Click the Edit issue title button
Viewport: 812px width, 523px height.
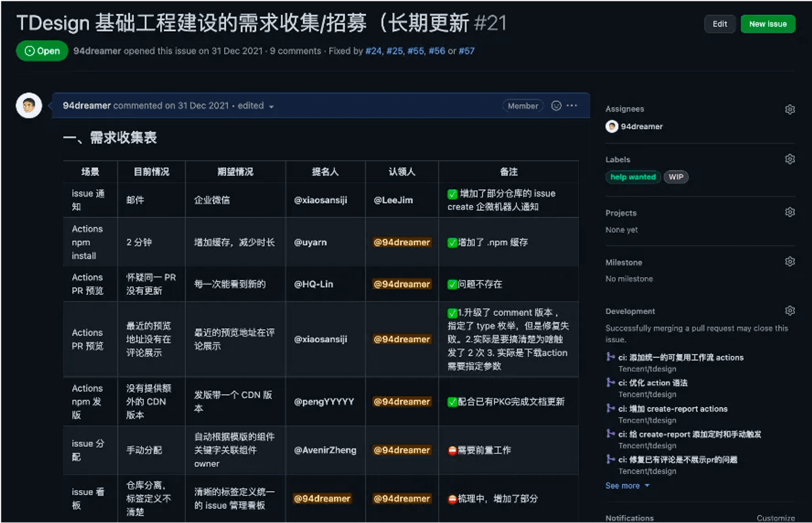tap(719, 24)
